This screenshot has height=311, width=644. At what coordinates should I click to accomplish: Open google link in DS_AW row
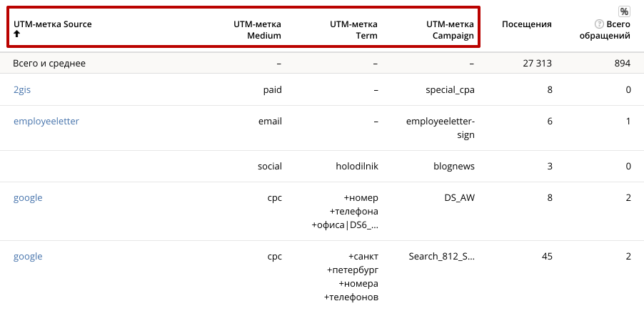click(28, 198)
